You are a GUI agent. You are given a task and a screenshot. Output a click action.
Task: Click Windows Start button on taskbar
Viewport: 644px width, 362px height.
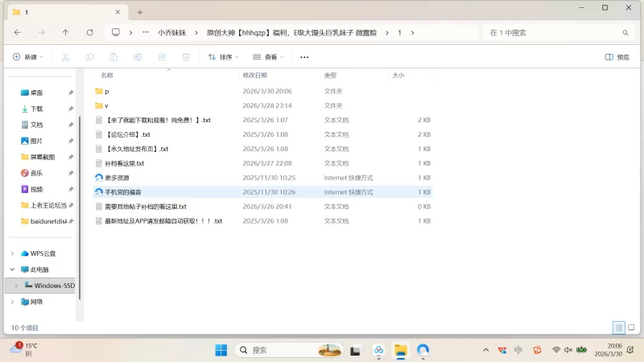[221, 350]
